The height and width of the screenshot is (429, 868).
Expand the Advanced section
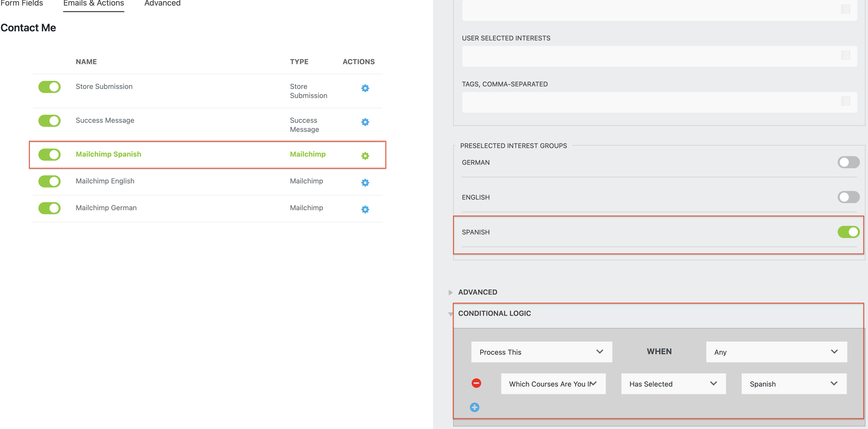click(x=477, y=292)
